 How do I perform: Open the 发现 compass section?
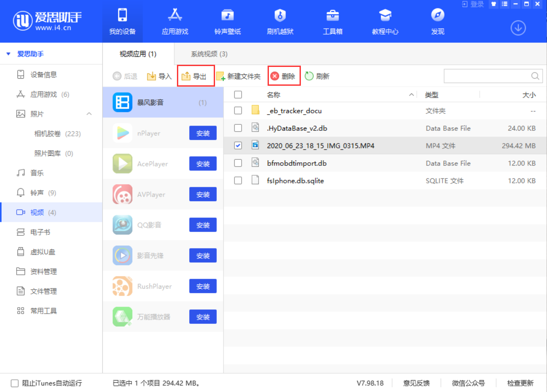click(x=438, y=21)
